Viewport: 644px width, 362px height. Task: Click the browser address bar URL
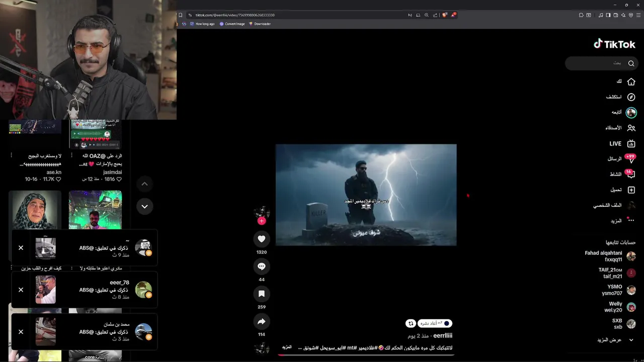point(235,15)
